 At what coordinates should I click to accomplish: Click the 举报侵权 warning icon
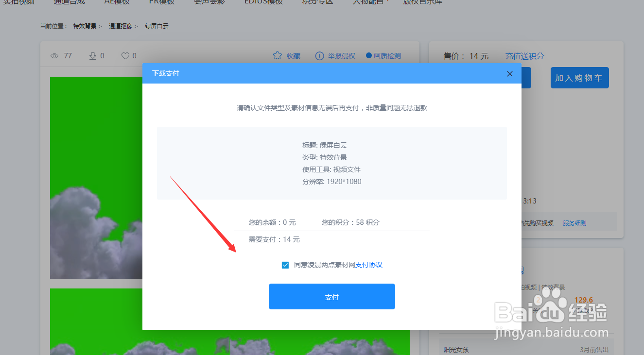[319, 56]
